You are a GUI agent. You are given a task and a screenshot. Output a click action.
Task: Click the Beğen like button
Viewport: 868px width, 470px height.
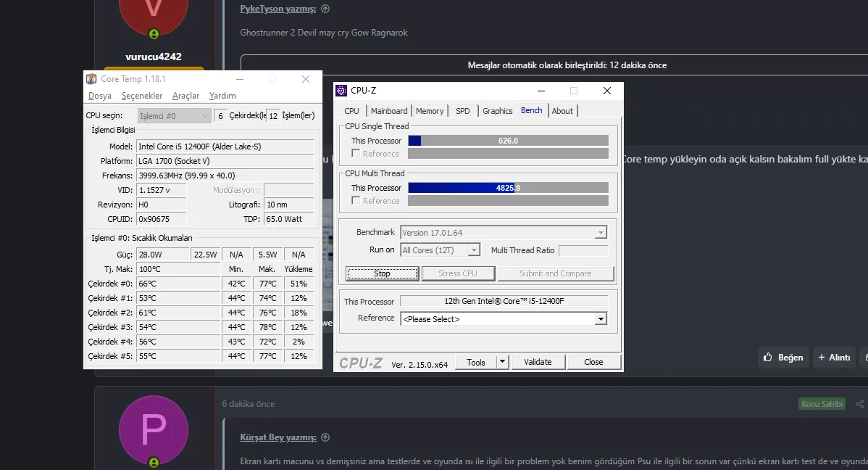(783, 358)
